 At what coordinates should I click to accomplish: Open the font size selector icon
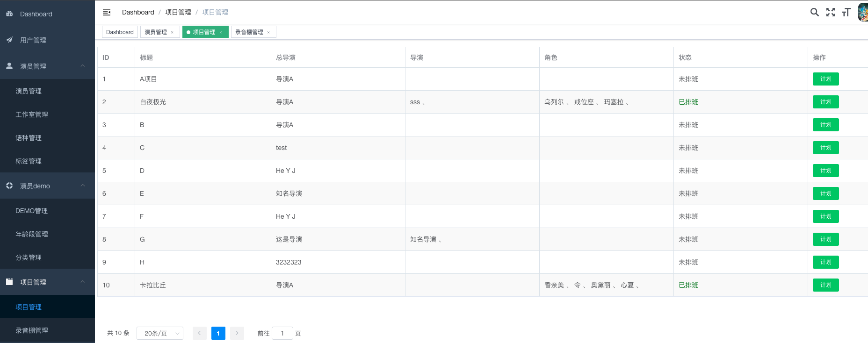pos(846,12)
